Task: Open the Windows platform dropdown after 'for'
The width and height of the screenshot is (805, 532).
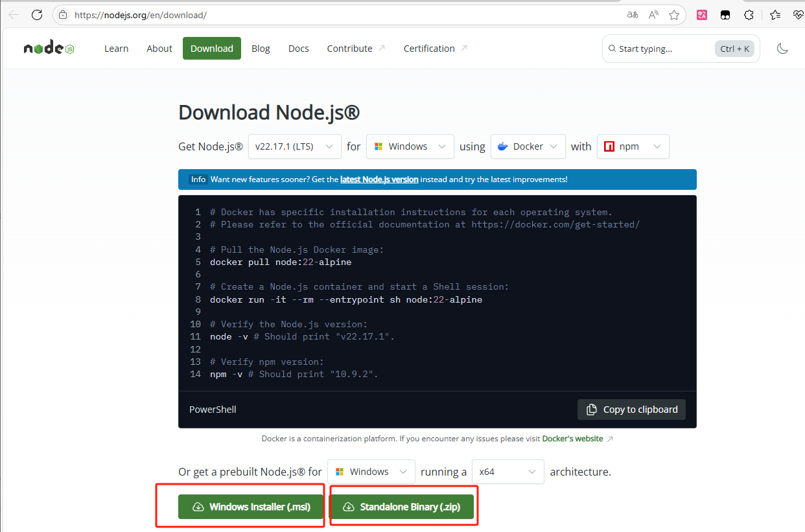Action: tap(410, 146)
